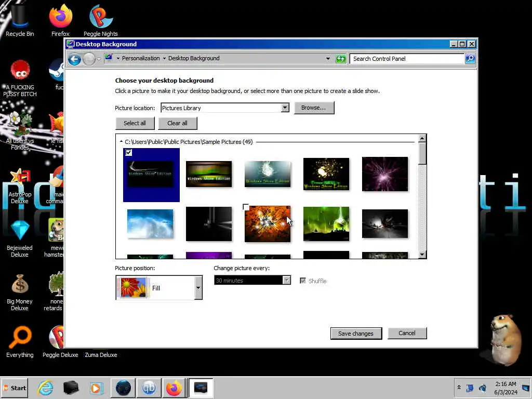Select the green aurora city wallpaper
The height and width of the screenshot is (399, 532).
326,224
